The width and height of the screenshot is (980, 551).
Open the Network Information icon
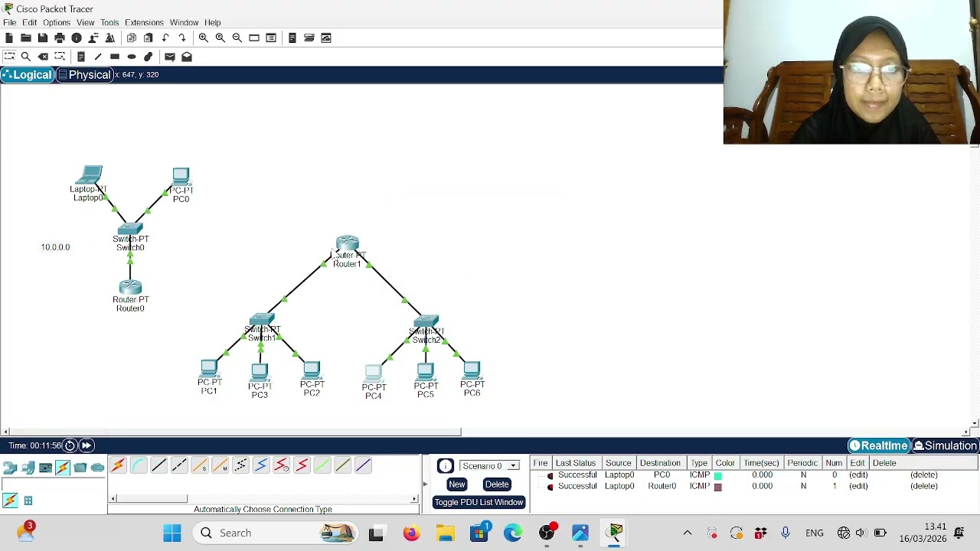tap(77, 37)
